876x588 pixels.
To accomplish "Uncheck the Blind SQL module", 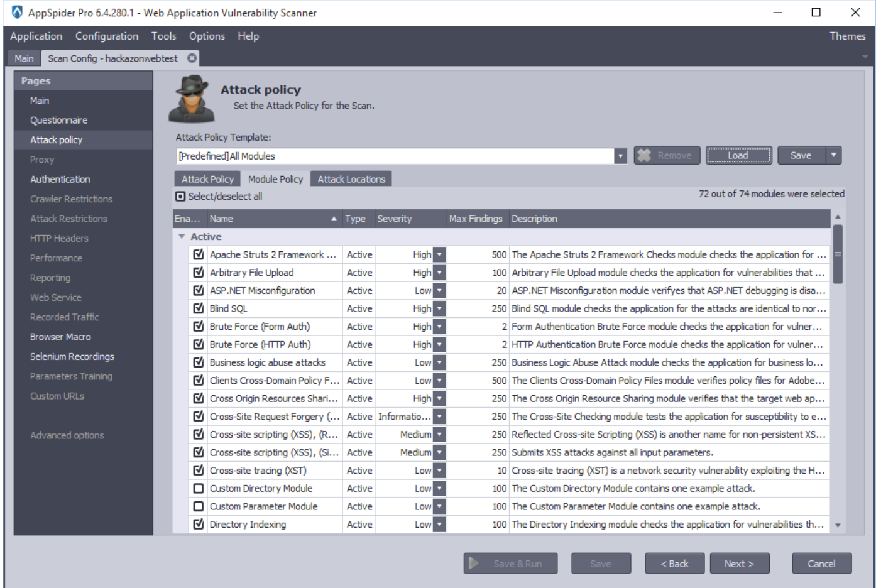I will (199, 308).
